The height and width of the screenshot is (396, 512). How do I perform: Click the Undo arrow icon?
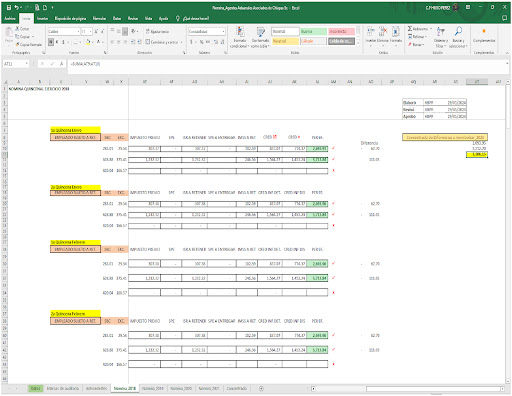pos(17,7)
